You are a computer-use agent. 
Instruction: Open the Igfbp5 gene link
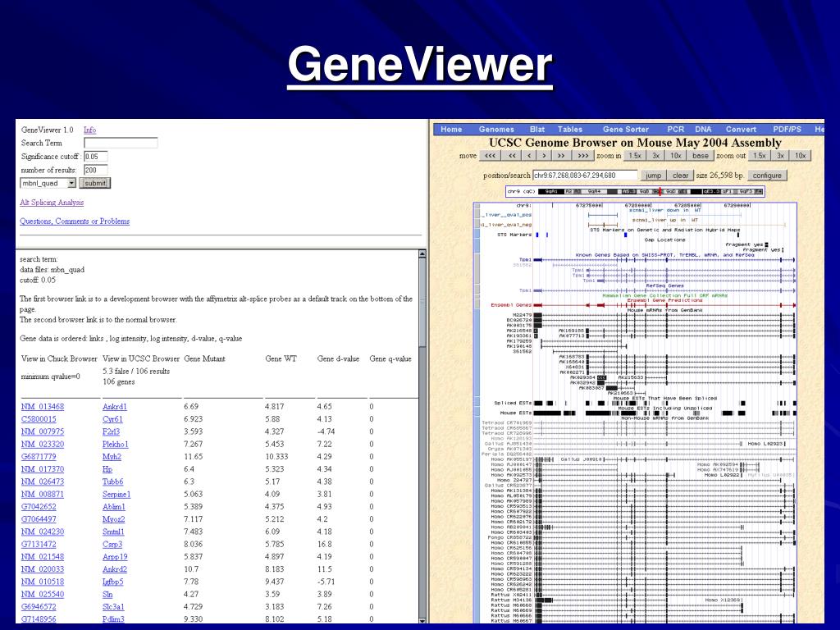pos(113,582)
